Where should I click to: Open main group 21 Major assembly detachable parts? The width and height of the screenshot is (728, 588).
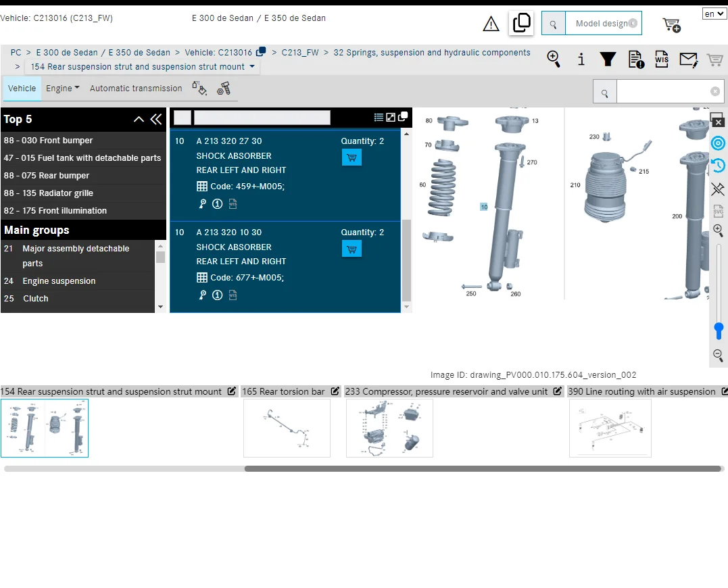(78, 256)
